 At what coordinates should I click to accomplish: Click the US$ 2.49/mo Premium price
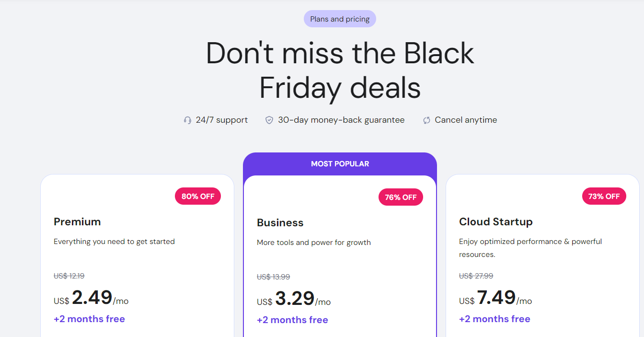pyautogui.click(x=92, y=298)
